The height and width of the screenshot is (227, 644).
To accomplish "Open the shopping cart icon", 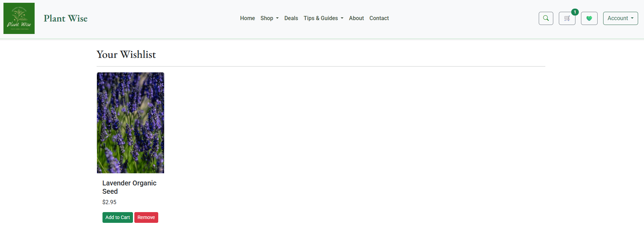I will tap(567, 18).
